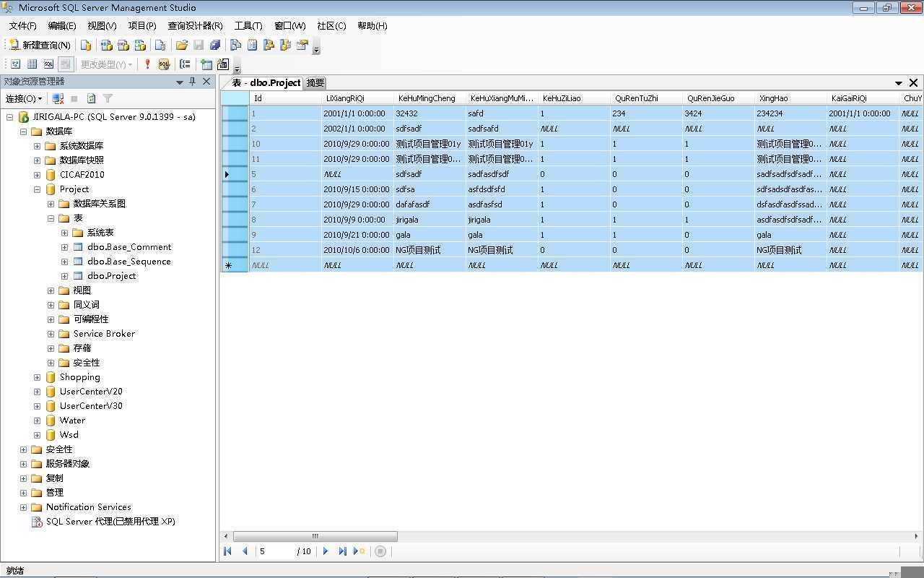Click the Add New Derived Table icon

(x=223, y=64)
